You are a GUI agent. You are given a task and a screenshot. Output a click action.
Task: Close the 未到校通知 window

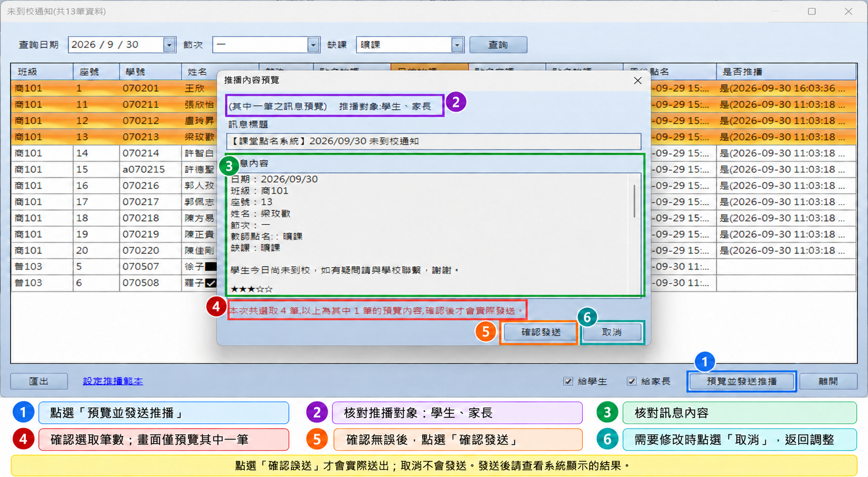tap(849, 11)
